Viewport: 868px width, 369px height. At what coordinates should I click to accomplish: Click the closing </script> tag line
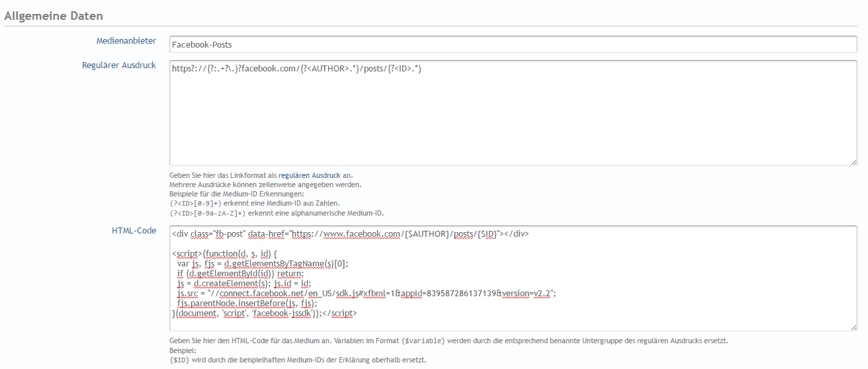[265, 313]
